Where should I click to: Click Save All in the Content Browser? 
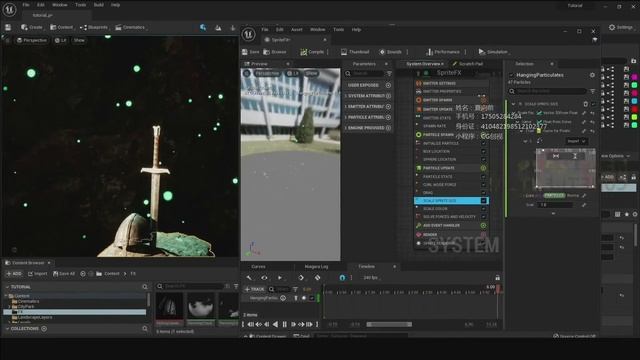[64, 274]
